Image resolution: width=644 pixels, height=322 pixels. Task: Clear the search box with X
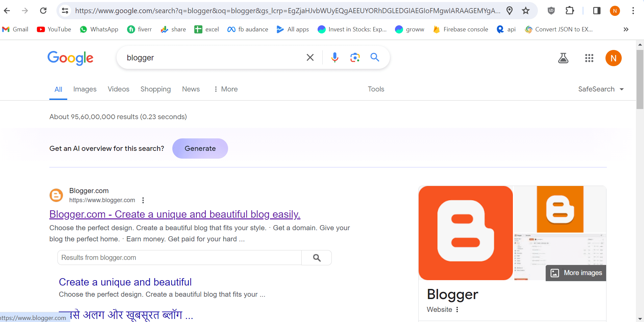coord(310,58)
